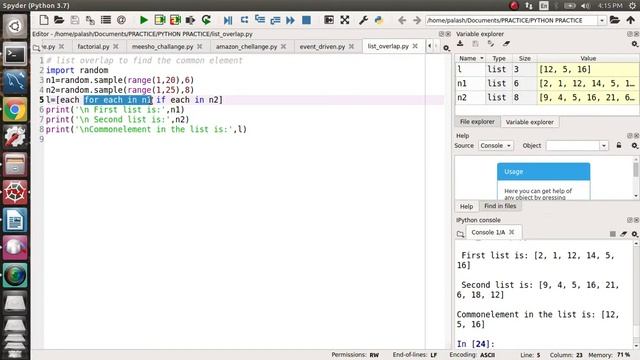Viewport: 640px width, 360px height.
Task: Open Terminal from the Ubuntu dock
Action: (x=15, y=54)
